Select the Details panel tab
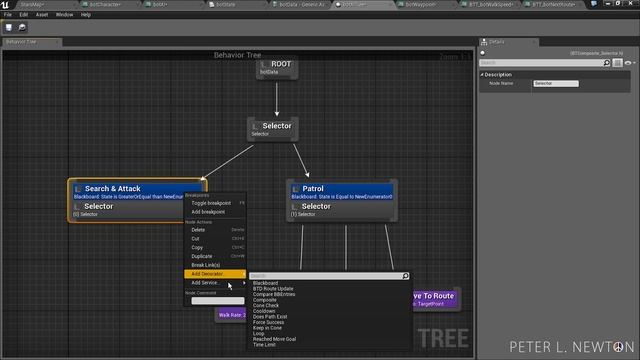This screenshot has height=360, width=640. coord(508,42)
